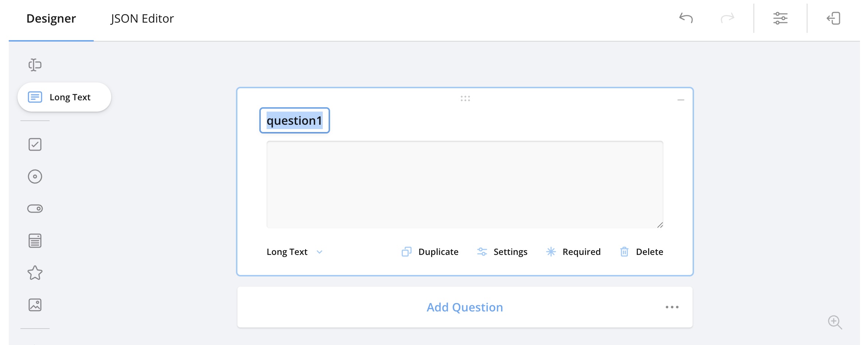
Task: Open the Long Text question type dropdown
Action: pos(294,252)
